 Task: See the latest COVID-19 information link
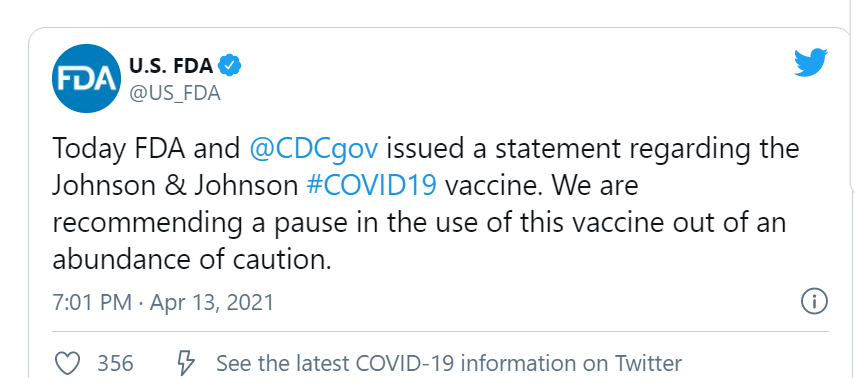(449, 363)
